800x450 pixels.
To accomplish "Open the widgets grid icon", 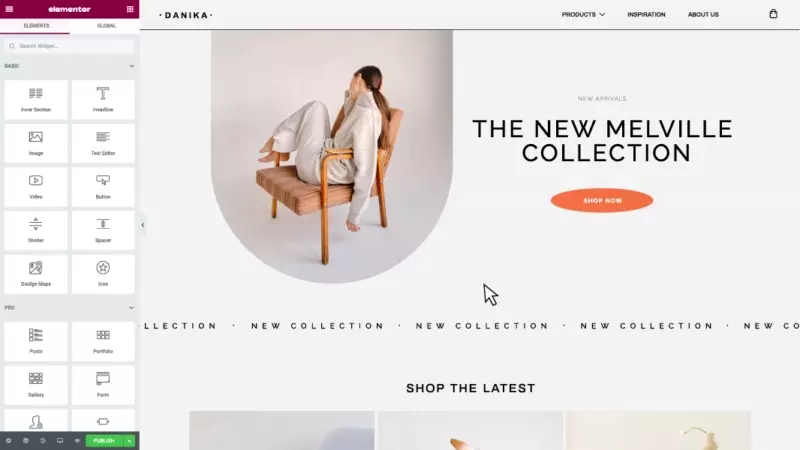I will pyautogui.click(x=130, y=9).
